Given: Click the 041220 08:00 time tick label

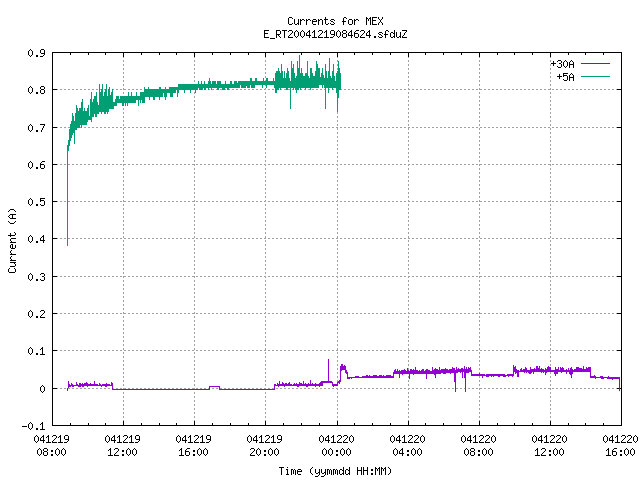Looking at the screenshot, I should pyautogui.click(x=478, y=446).
